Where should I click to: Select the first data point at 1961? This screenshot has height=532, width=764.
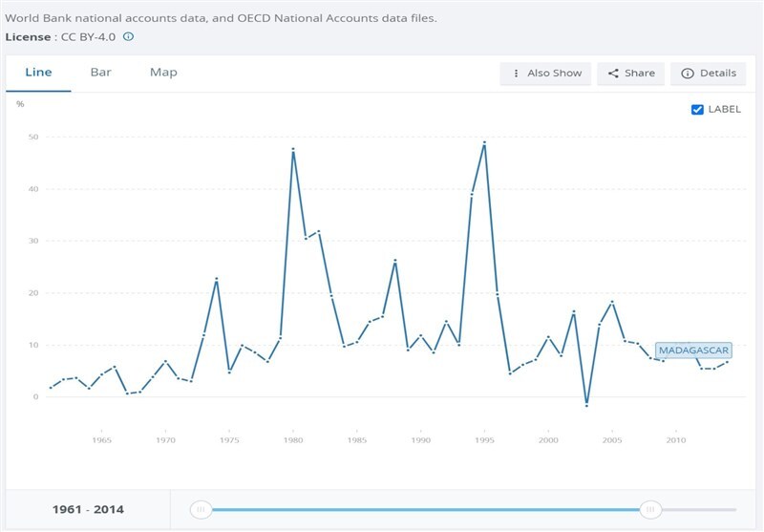51,388
